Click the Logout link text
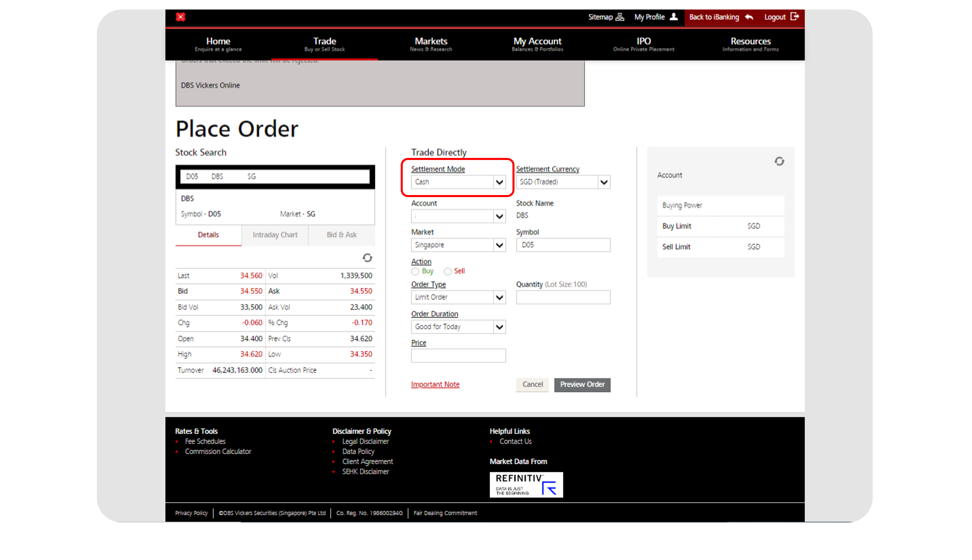 click(x=775, y=17)
